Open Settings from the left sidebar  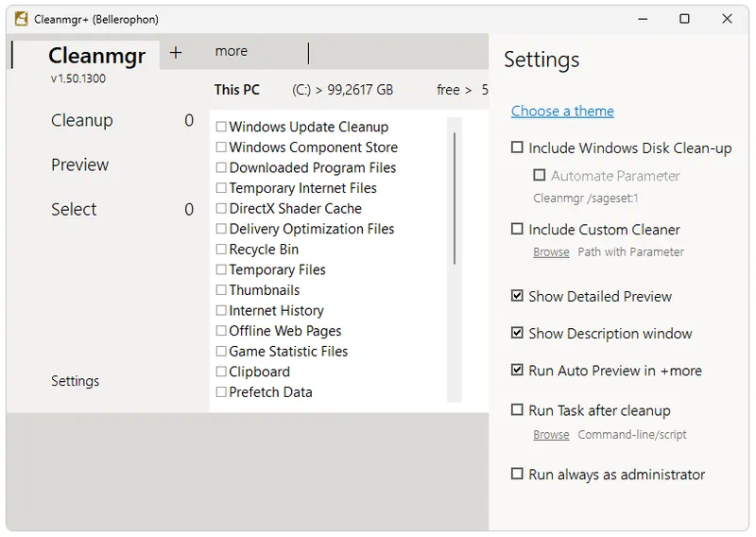76,381
